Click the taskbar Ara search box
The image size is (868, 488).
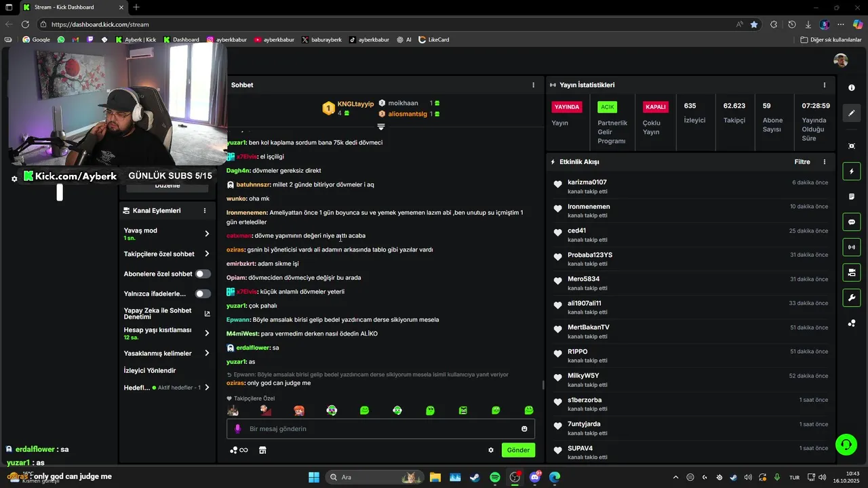[x=374, y=477]
